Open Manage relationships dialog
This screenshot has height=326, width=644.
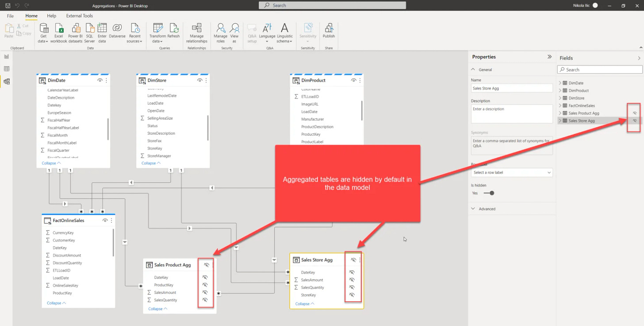(x=197, y=33)
